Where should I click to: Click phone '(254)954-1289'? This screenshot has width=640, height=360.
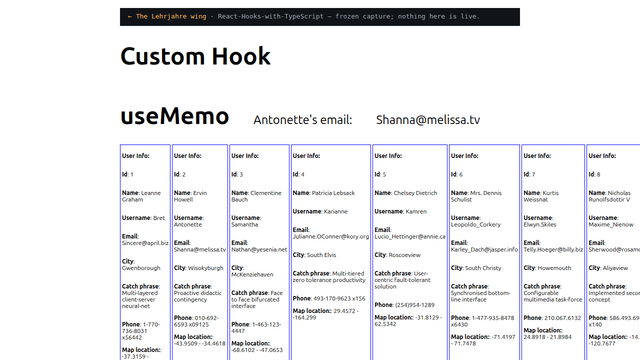(x=415, y=305)
